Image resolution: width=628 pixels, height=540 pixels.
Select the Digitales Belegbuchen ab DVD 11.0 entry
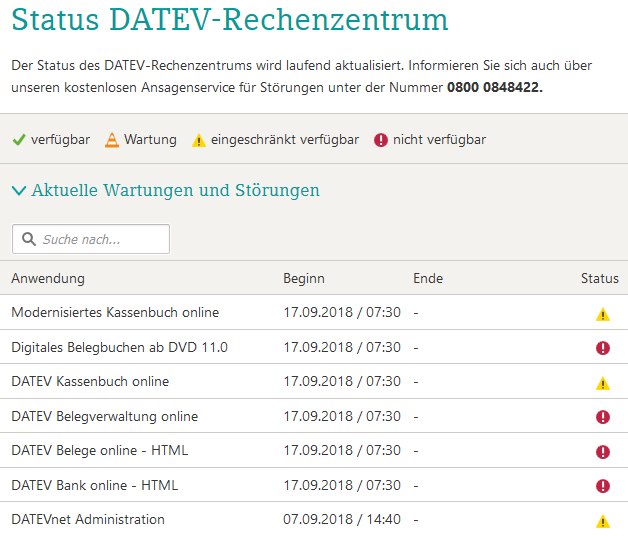(x=119, y=347)
